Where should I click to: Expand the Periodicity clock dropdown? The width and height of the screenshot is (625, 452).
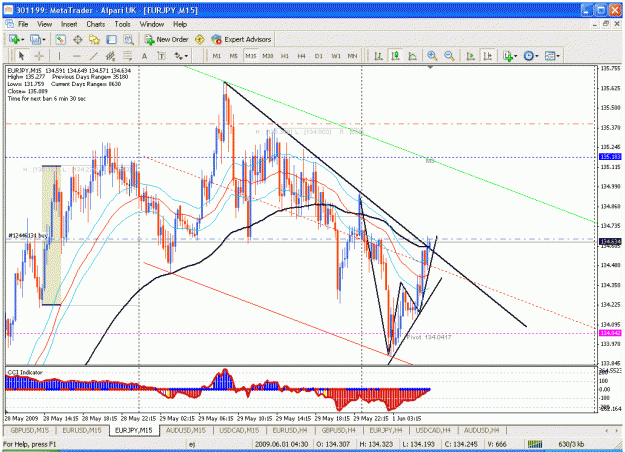(x=537, y=56)
